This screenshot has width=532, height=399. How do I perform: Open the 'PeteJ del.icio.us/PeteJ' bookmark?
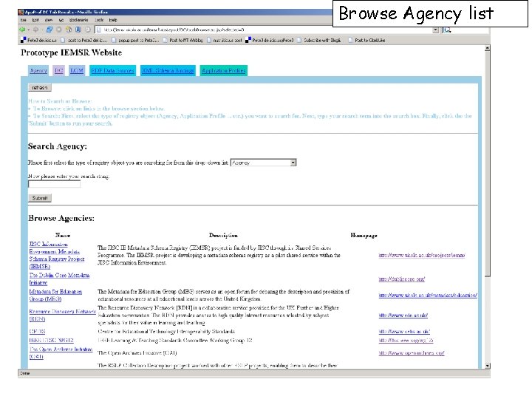(x=270, y=40)
